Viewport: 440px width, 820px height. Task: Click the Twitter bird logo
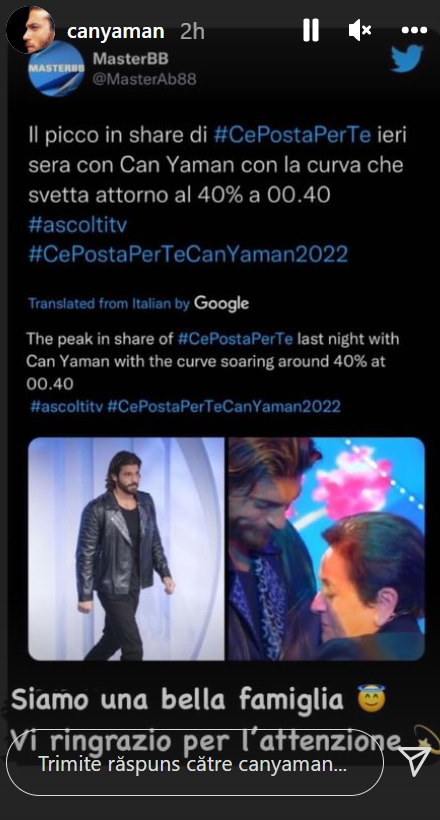[x=407, y=59]
